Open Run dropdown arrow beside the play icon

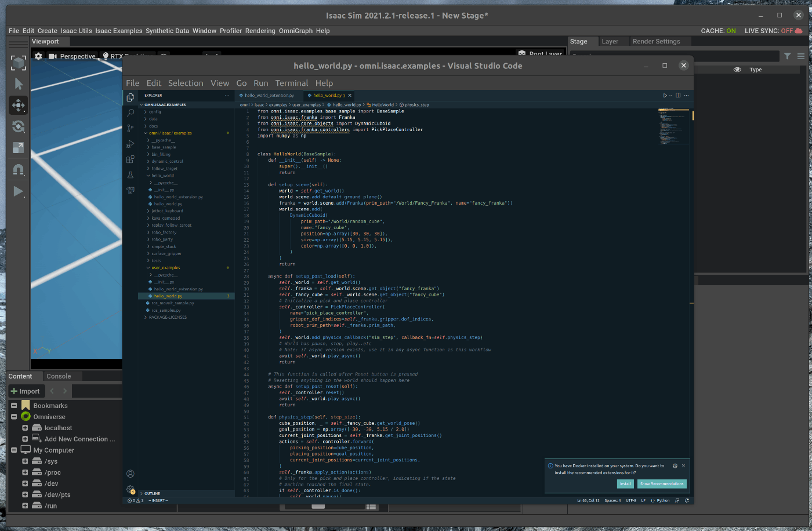(670, 96)
